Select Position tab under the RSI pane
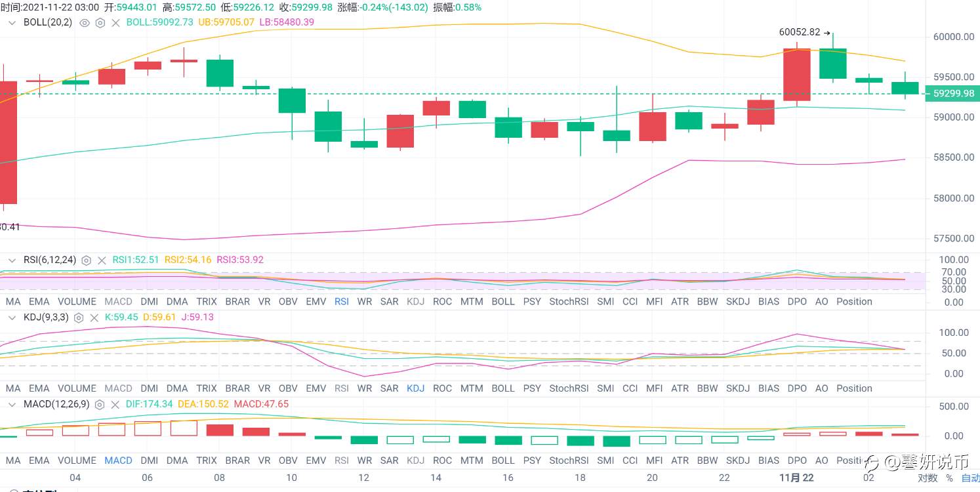The width and height of the screenshot is (980, 492). click(x=855, y=302)
